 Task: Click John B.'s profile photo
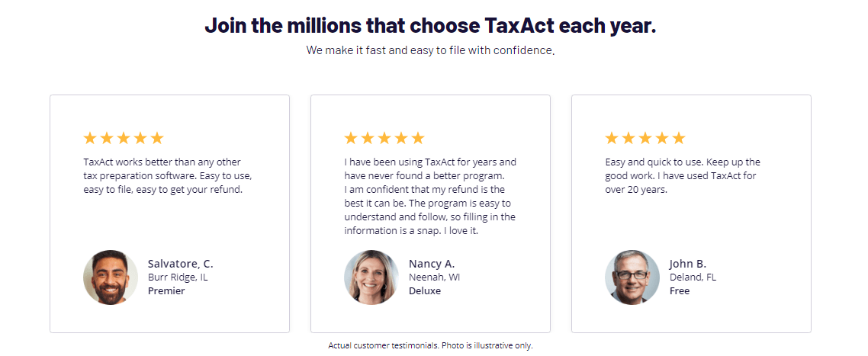coord(632,277)
